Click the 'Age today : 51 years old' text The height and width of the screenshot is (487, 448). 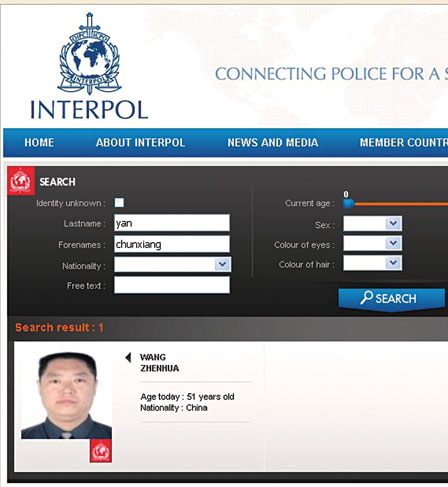(x=187, y=397)
